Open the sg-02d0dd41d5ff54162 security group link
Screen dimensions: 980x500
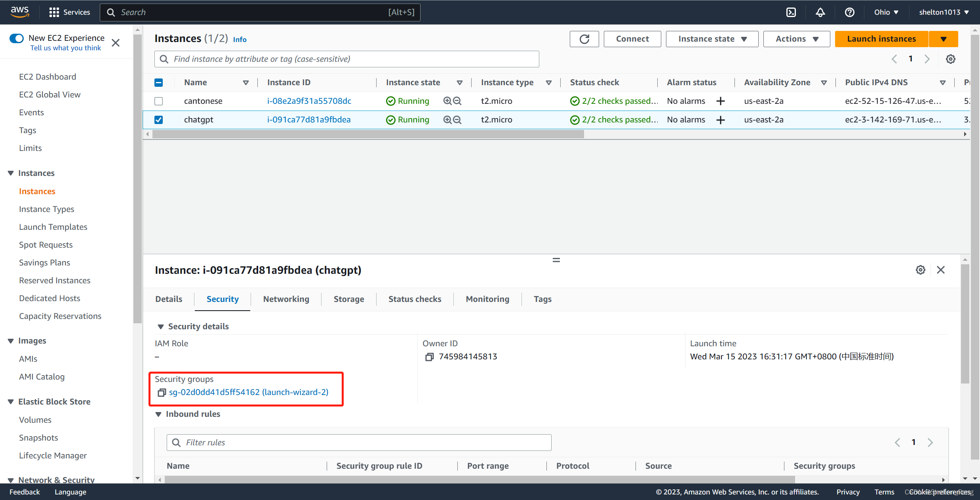tap(249, 392)
